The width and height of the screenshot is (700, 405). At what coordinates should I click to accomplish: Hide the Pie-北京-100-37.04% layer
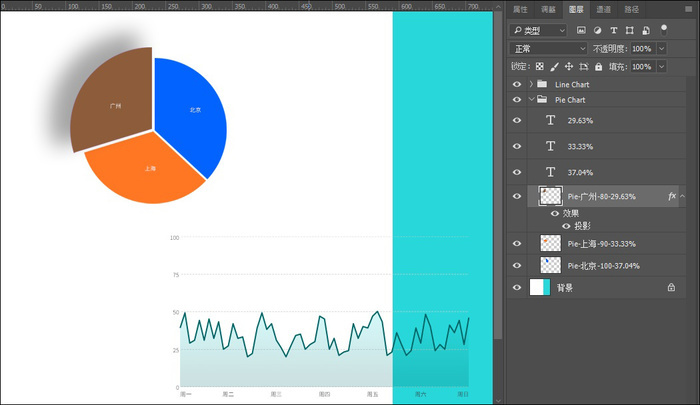click(517, 265)
